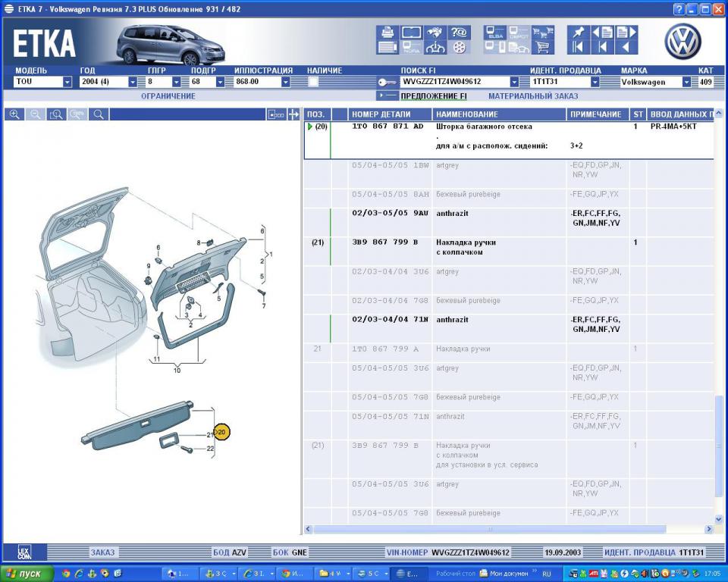Click the VIN text in ПОИСК FI field
728x582 pixels.
tap(441, 82)
